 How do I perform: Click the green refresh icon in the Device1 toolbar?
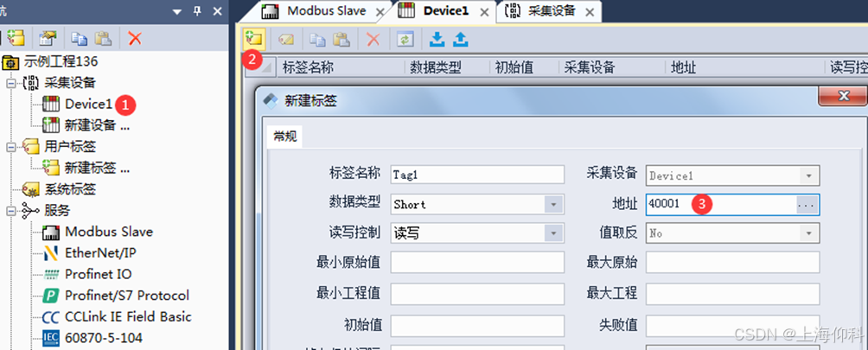(x=406, y=39)
